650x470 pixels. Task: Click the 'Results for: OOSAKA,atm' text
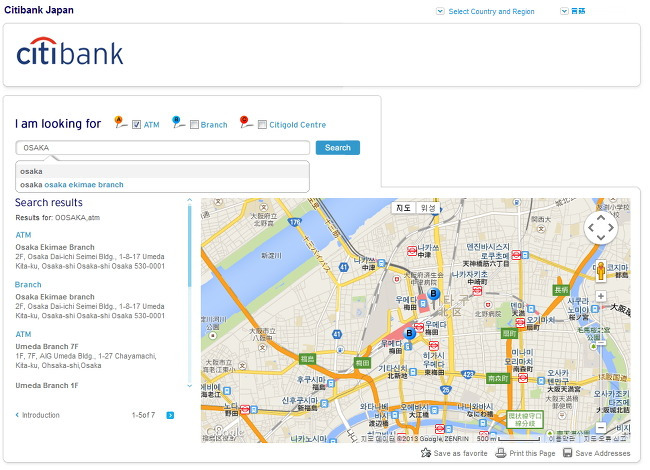pos(58,218)
